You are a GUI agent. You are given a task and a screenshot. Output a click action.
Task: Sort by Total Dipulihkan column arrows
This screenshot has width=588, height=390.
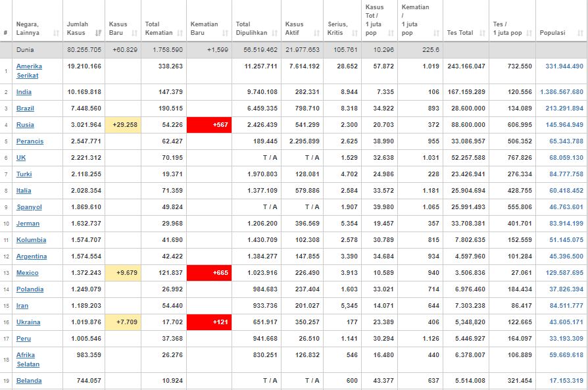click(x=274, y=33)
